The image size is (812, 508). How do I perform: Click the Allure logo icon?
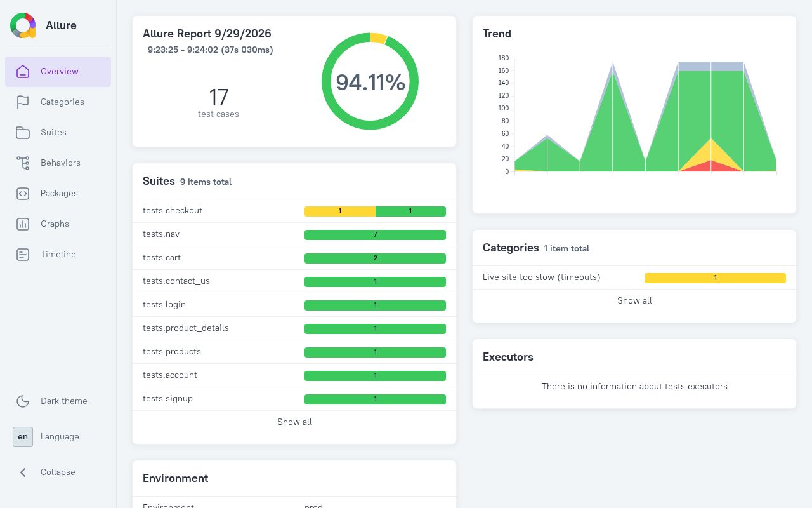[x=23, y=25]
